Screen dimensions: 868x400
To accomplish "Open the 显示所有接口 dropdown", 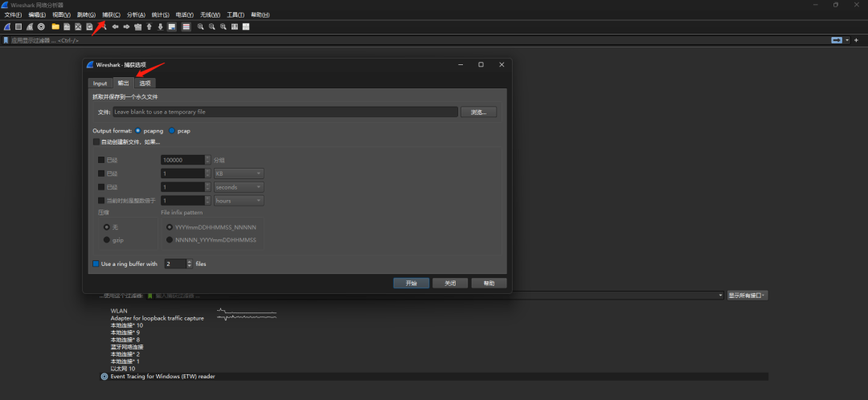I will click(x=747, y=296).
